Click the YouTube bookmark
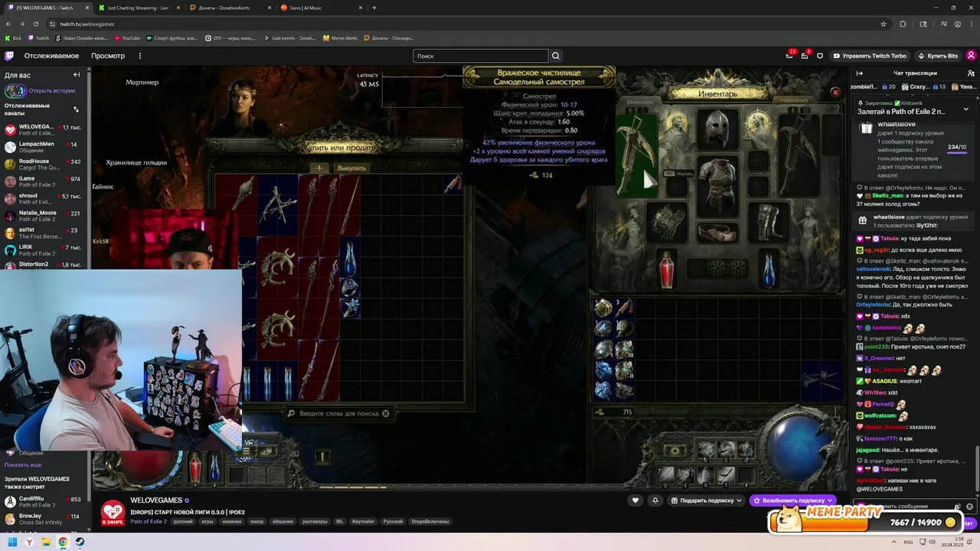Image resolution: width=980 pixels, height=551 pixels. (126, 37)
